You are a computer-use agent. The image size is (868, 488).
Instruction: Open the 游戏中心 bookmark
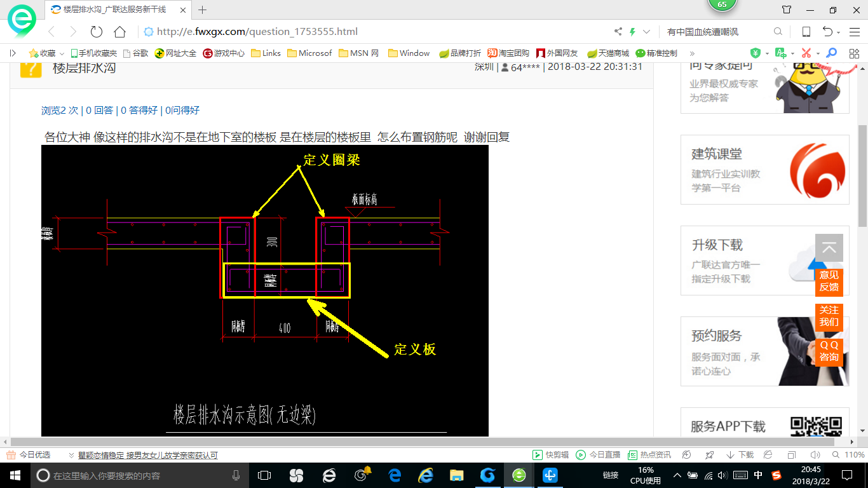click(224, 53)
